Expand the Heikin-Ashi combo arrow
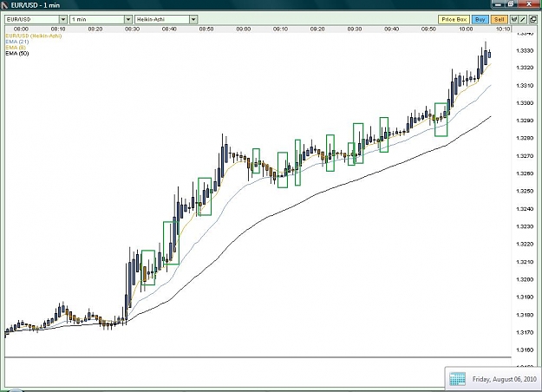 coord(193,19)
